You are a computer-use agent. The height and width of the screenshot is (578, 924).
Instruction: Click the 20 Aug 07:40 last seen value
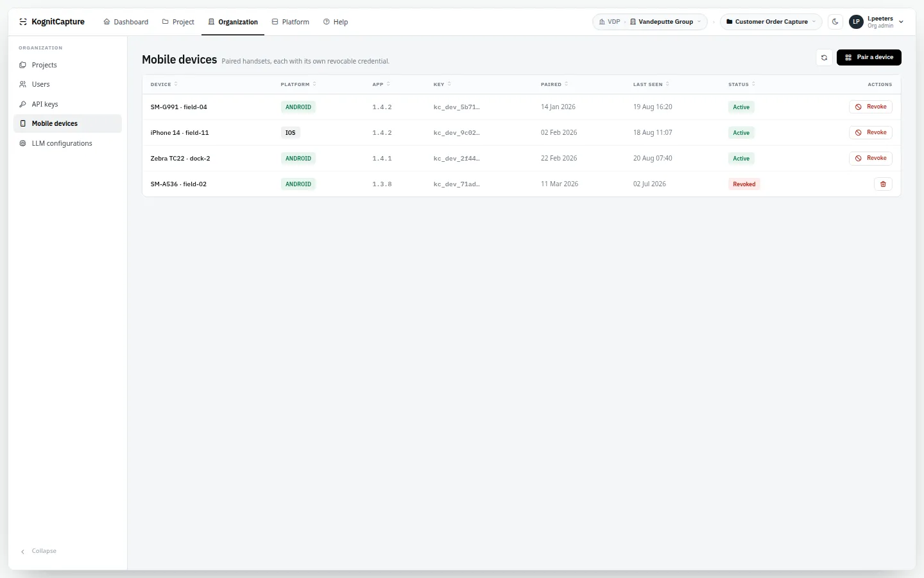point(653,159)
